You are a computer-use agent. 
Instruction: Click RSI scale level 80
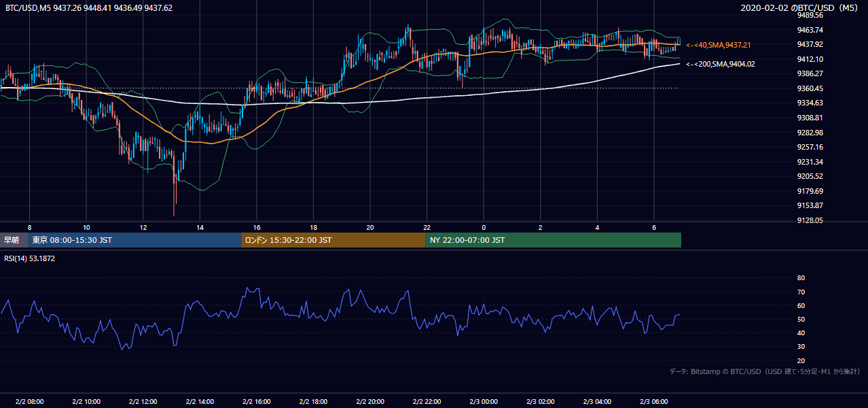(x=801, y=278)
